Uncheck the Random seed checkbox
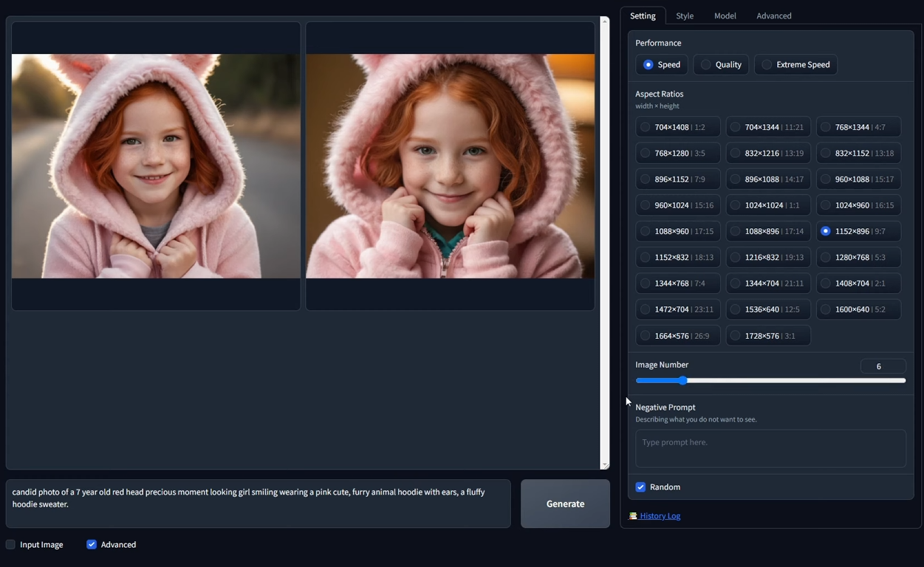 [x=640, y=487]
